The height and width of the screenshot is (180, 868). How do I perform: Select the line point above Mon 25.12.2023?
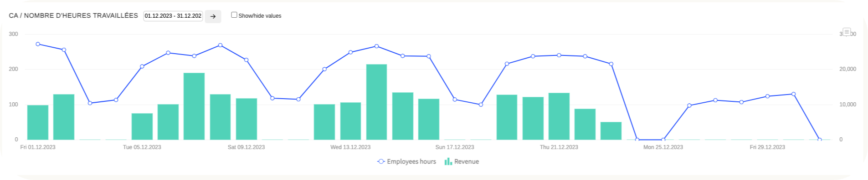coord(663,140)
